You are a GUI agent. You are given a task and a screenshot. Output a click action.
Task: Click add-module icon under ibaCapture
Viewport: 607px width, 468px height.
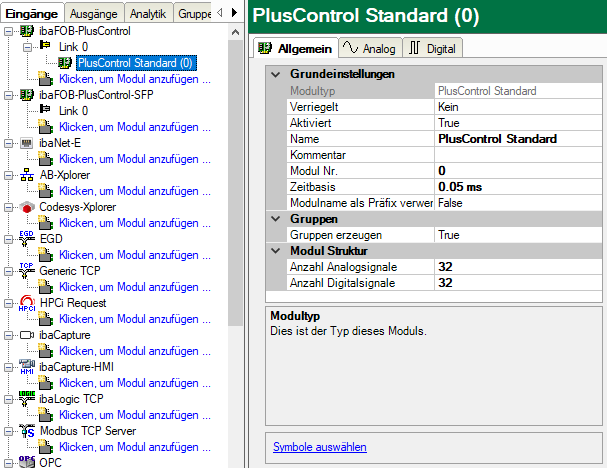pyautogui.click(x=46, y=350)
